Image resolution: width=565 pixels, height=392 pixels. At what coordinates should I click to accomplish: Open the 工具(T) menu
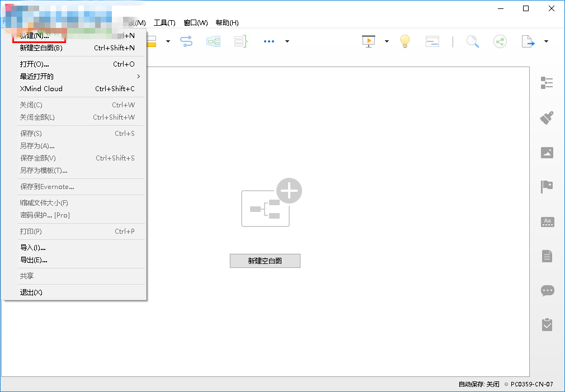click(x=164, y=22)
